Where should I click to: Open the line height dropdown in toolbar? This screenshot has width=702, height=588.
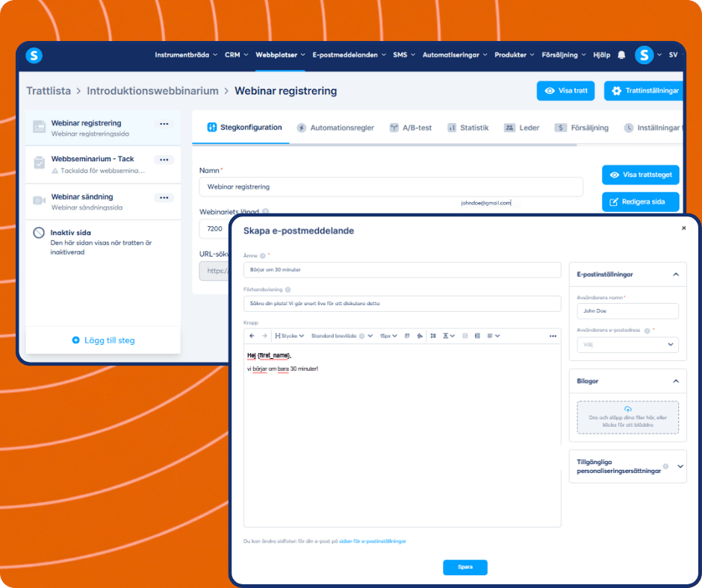click(x=449, y=336)
